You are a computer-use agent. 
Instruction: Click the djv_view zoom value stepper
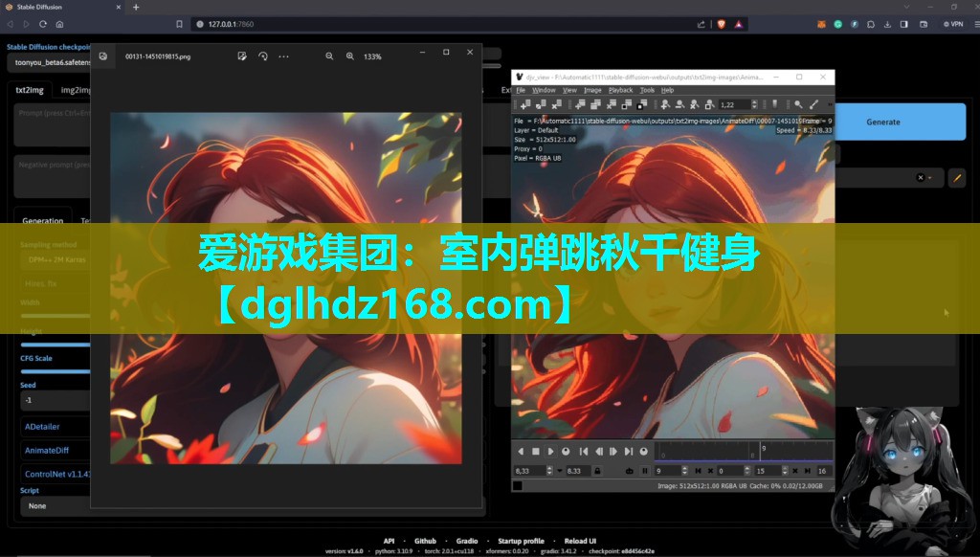coord(754,104)
